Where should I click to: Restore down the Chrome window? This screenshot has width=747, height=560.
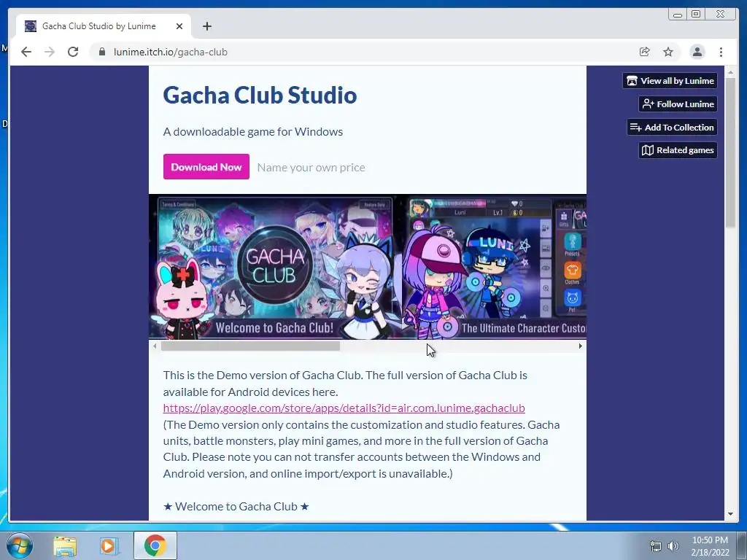(695, 15)
